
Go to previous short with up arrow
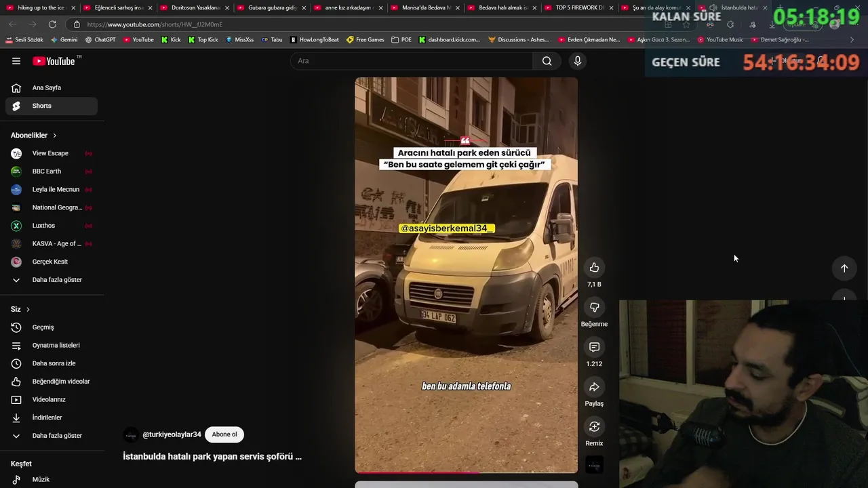click(844, 268)
